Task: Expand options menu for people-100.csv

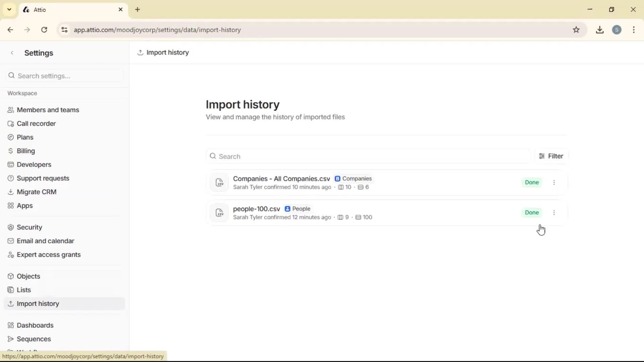Action: point(554,213)
